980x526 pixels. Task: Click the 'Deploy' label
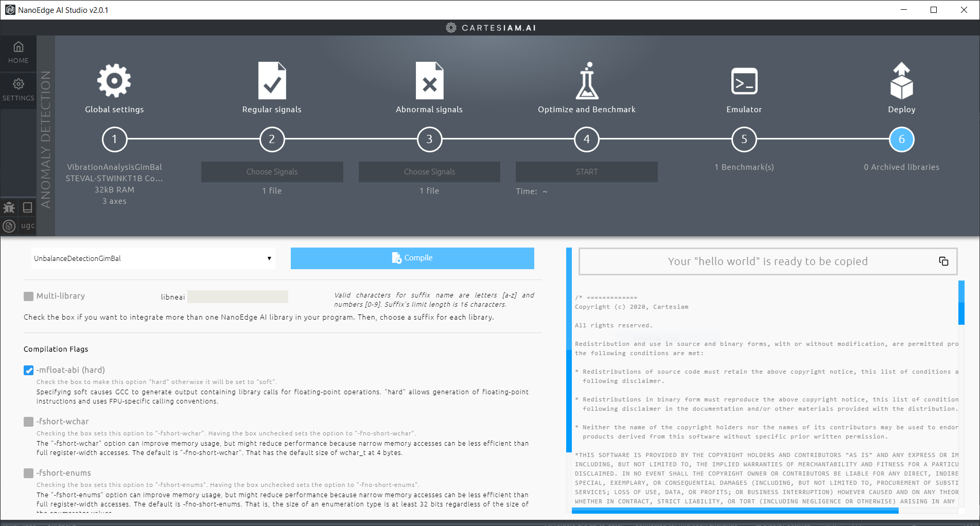902,110
